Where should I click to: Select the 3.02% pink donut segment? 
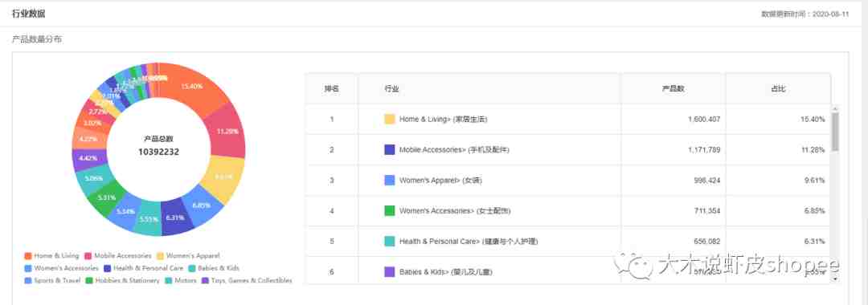92,123
